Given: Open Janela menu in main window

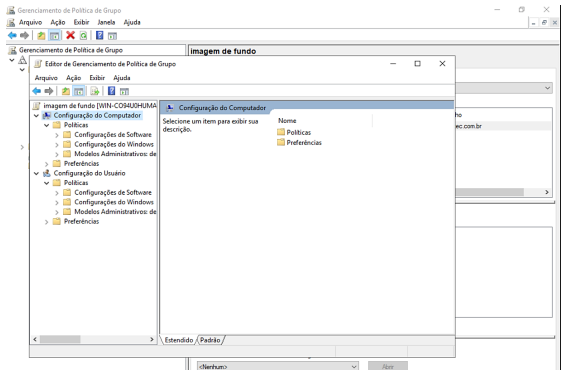Looking at the screenshot, I should [x=106, y=22].
